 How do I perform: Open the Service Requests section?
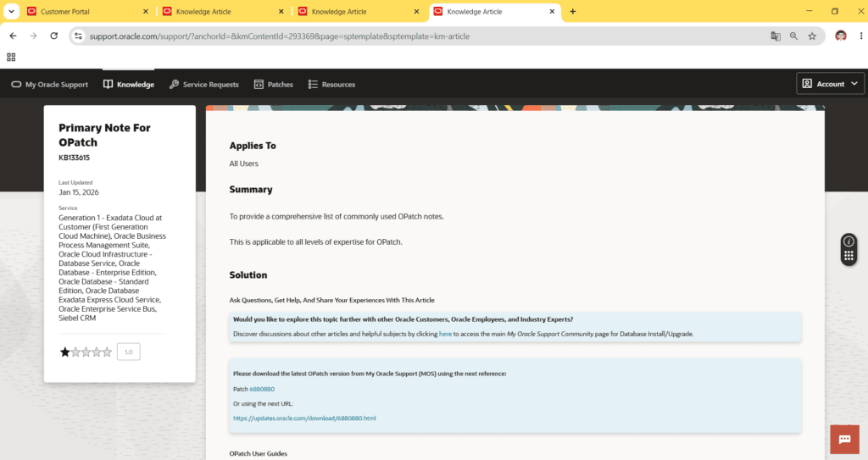click(203, 84)
